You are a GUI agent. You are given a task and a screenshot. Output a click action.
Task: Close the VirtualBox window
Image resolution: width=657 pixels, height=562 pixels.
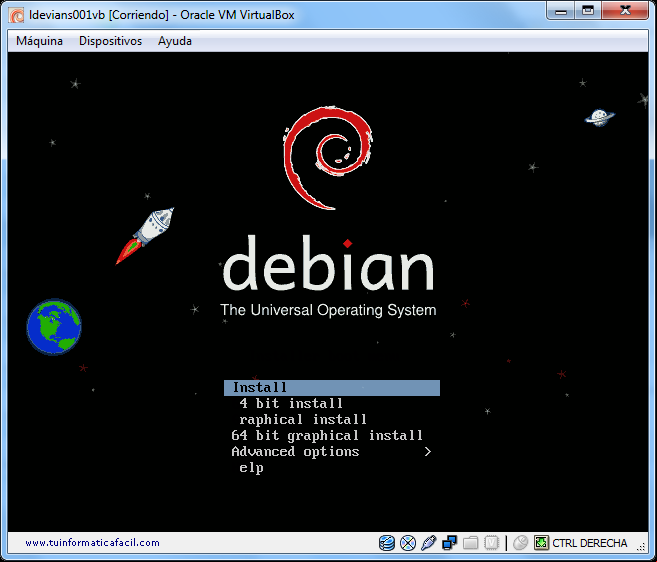625,11
